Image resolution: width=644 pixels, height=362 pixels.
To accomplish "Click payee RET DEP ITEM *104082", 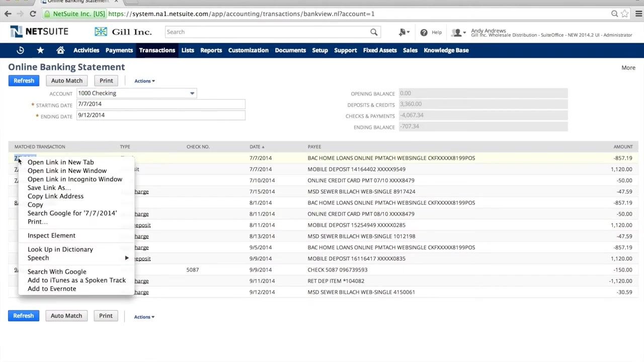I will pyautogui.click(x=336, y=281).
